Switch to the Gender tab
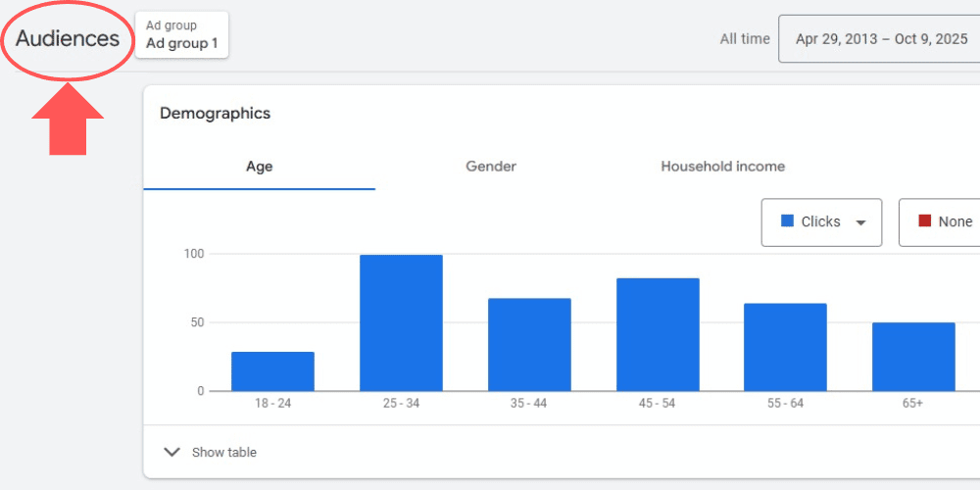Screen dimensions: 980x490 (491, 167)
